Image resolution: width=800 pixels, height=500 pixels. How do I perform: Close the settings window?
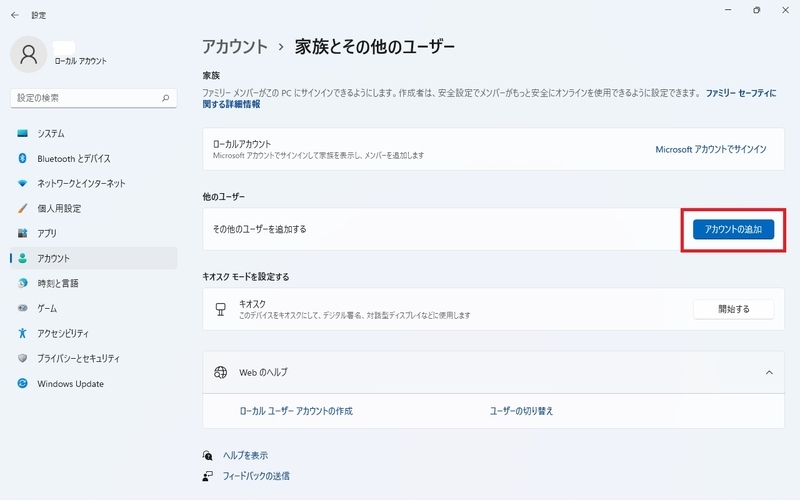tap(785, 10)
